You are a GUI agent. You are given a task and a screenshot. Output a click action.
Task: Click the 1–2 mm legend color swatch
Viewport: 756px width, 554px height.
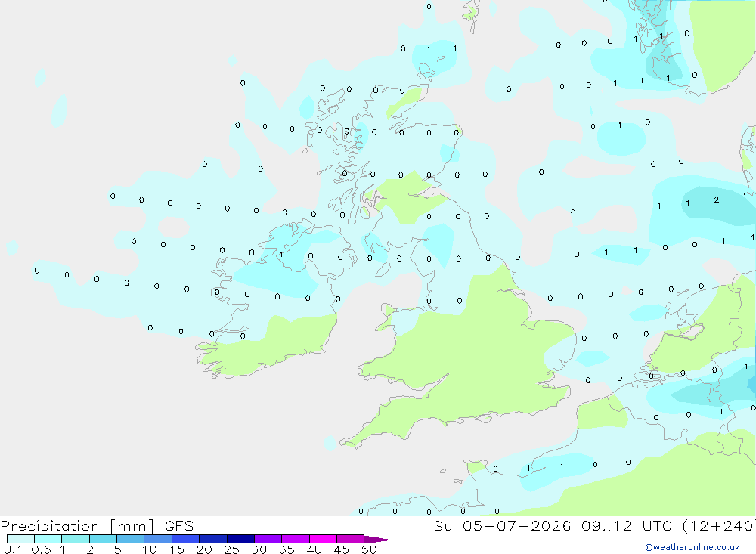click(x=76, y=539)
